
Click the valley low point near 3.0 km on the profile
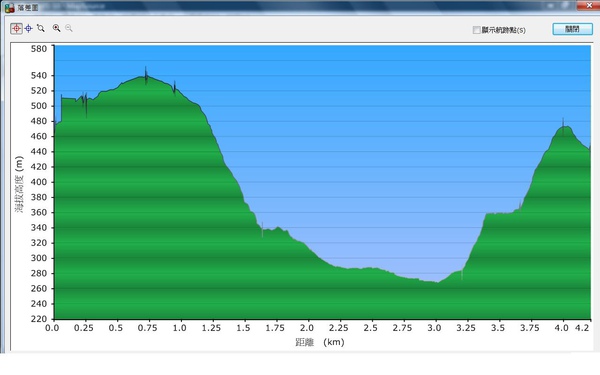pos(437,282)
